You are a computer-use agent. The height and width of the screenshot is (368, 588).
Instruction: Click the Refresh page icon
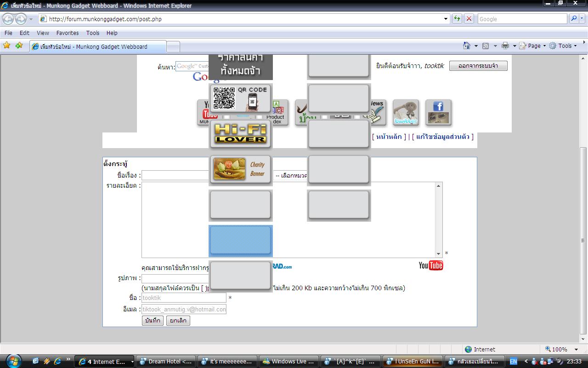tap(457, 19)
